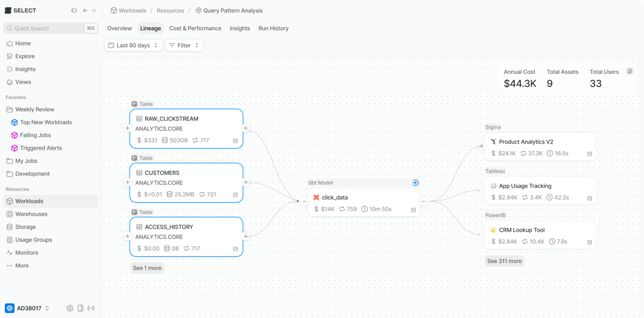Click the info icon on click_data node
The image size is (644, 318).
(x=413, y=210)
